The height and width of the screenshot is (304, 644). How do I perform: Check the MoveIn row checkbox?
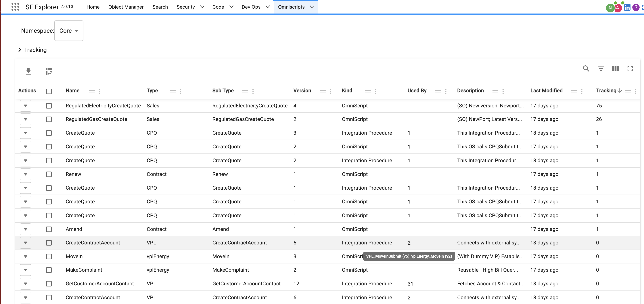point(49,256)
